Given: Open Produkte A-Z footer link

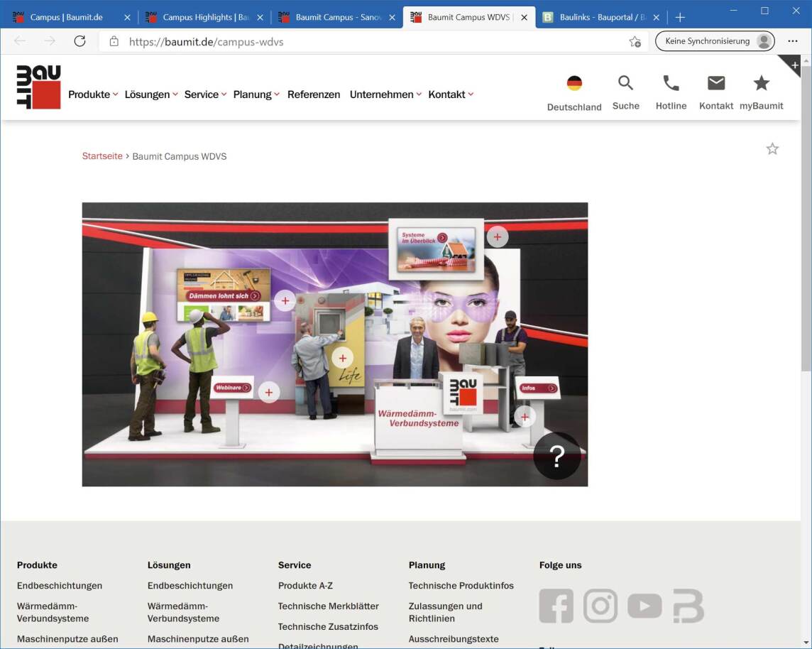Looking at the screenshot, I should (x=305, y=585).
